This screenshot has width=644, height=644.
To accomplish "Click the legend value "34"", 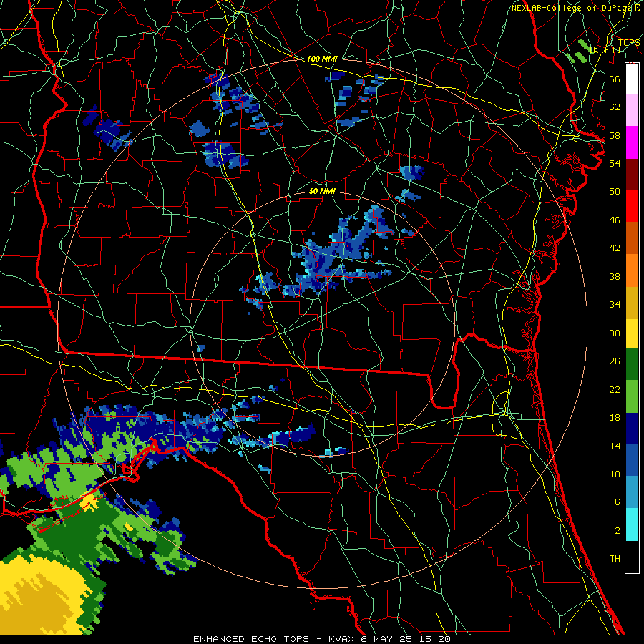I will pos(615,305).
